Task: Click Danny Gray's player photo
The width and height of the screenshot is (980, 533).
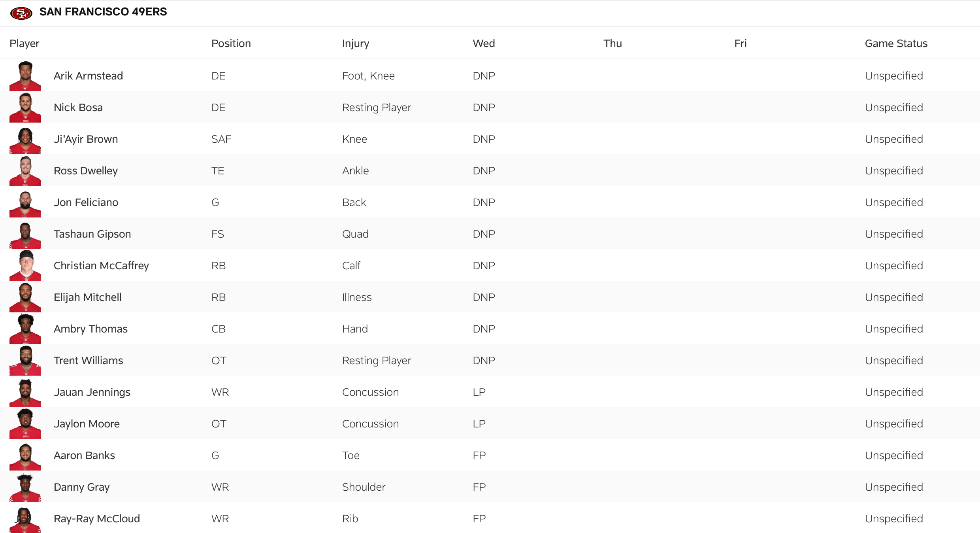Action: (25, 488)
